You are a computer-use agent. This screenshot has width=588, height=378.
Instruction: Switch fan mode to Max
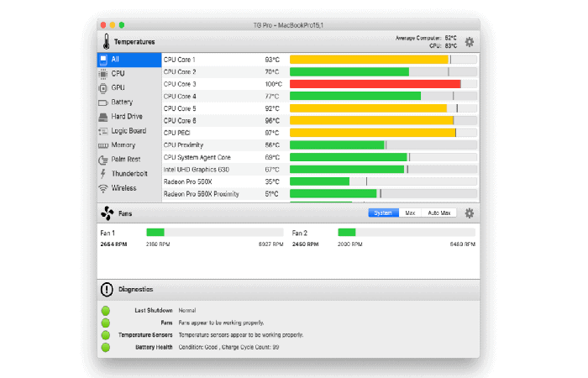tap(410, 213)
